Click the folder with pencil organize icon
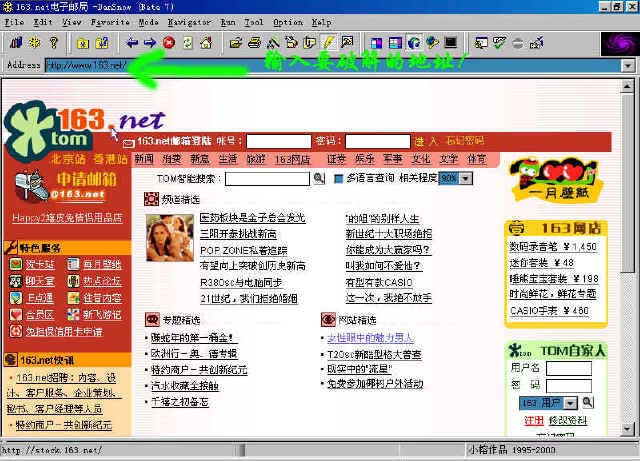This screenshot has height=461, width=640. pyautogui.click(x=102, y=42)
